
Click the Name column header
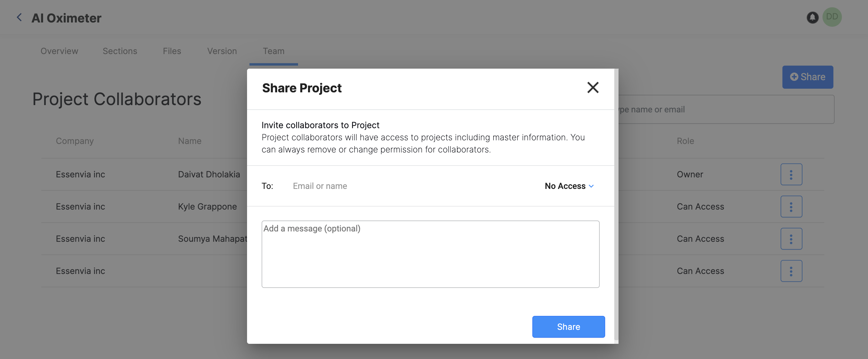coord(190,141)
